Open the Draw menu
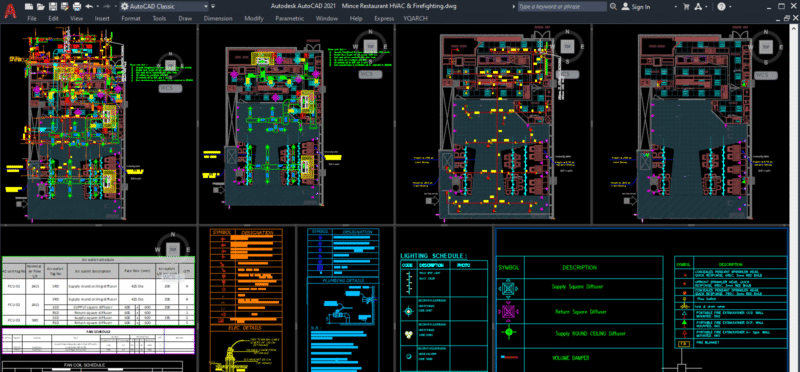 pos(185,18)
